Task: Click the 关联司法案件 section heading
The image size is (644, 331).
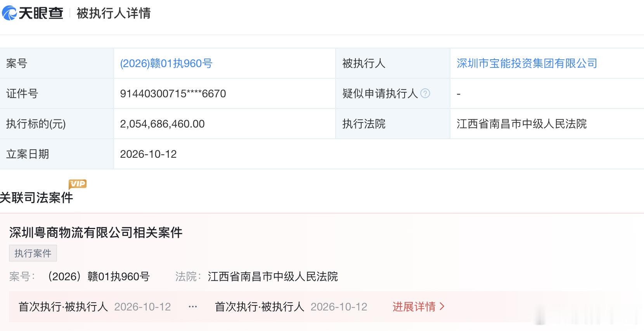Action: click(x=36, y=198)
